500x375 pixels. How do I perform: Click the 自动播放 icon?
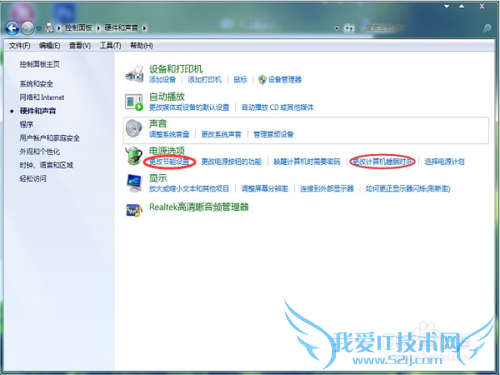point(134,102)
